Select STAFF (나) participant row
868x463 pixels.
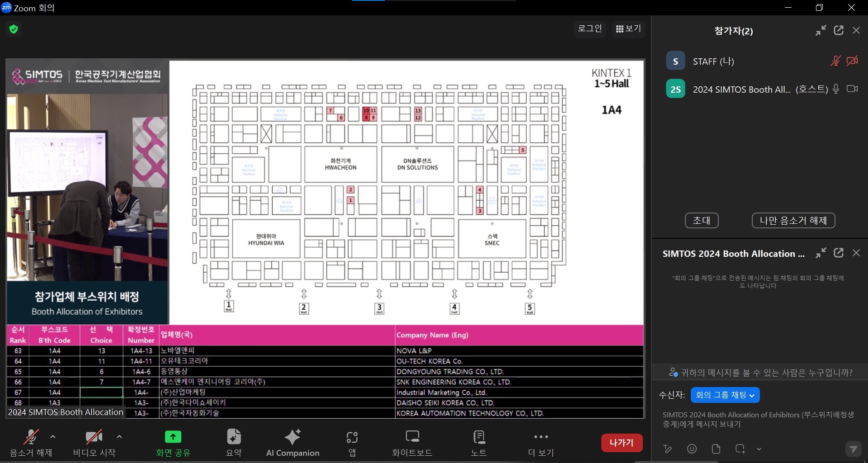pyautogui.click(x=759, y=61)
